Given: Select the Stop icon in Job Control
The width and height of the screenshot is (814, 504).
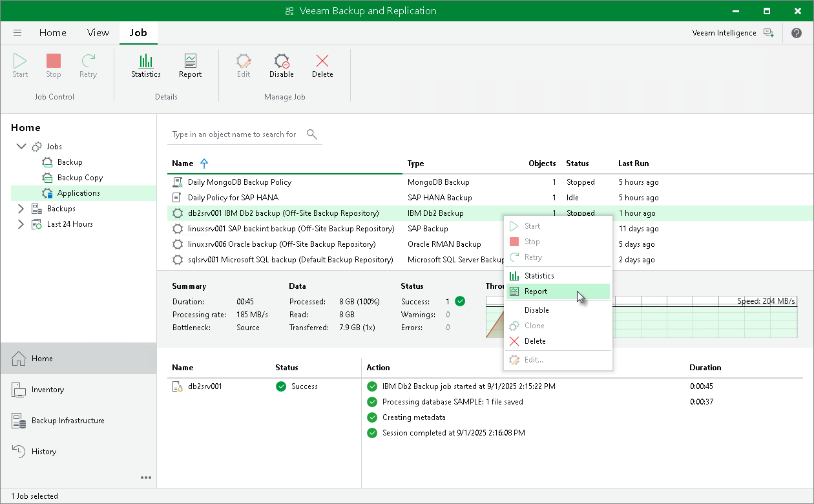Looking at the screenshot, I should (53, 65).
